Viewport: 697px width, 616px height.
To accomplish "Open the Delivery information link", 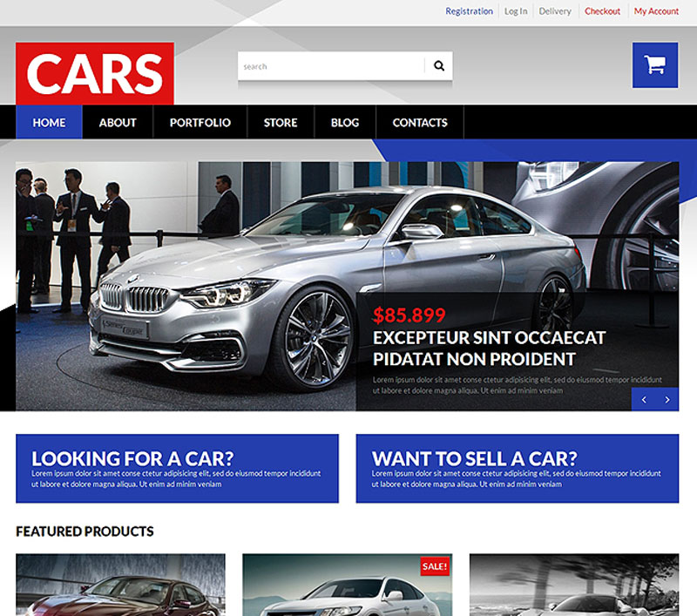I will coord(555,10).
